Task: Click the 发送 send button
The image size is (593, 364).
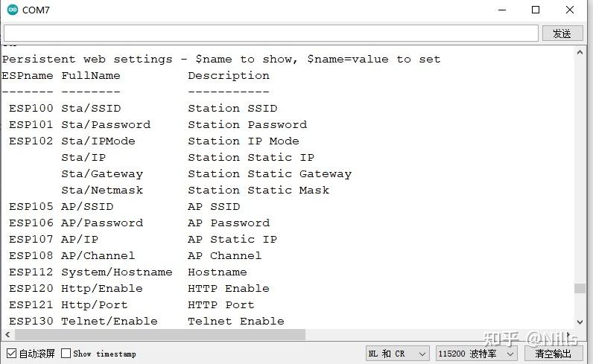Action: tap(562, 33)
